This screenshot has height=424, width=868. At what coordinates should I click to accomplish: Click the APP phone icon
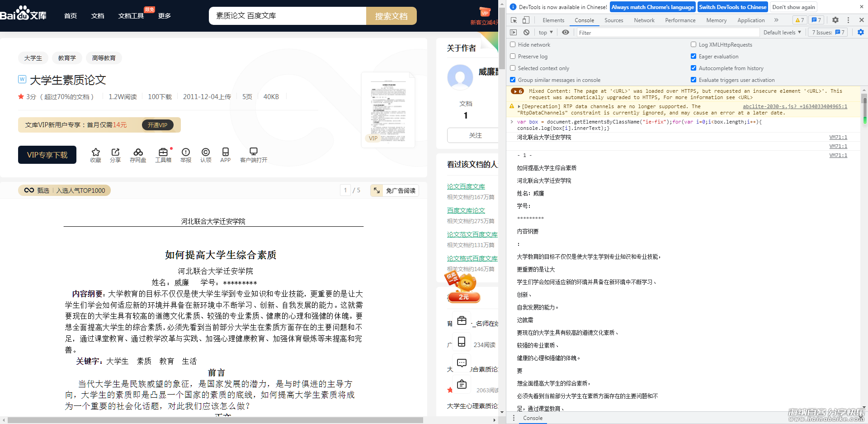click(x=226, y=152)
